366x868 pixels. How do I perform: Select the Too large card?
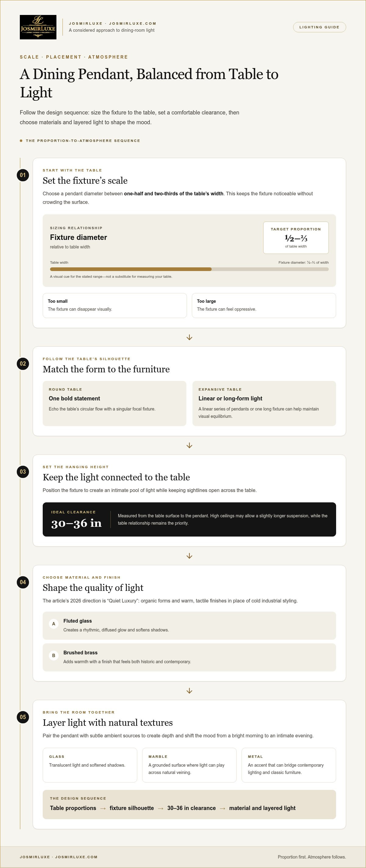point(264,306)
